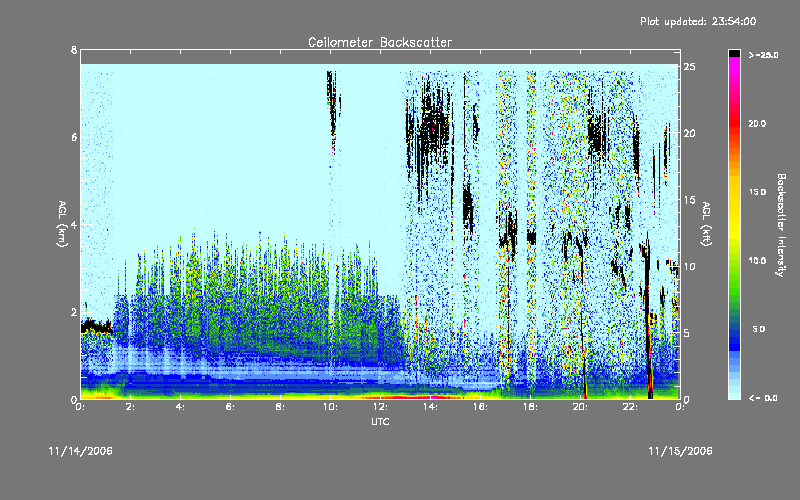Click the "4:" hour tick on UTC axis
Image resolution: width=800 pixels, height=500 pixels.
click(x=180, y=407)
